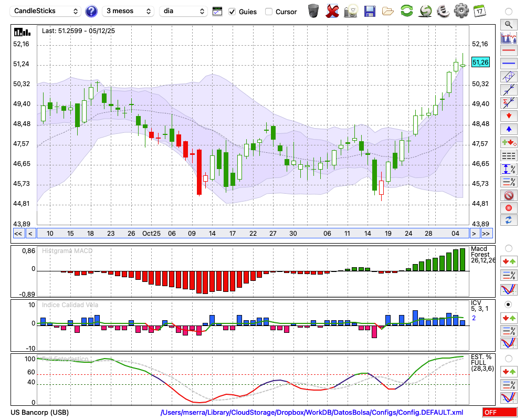Click the date axis scrollbar
Image resolution: width=525 pixels, height=420 pixels.
[x=253, y=234]
